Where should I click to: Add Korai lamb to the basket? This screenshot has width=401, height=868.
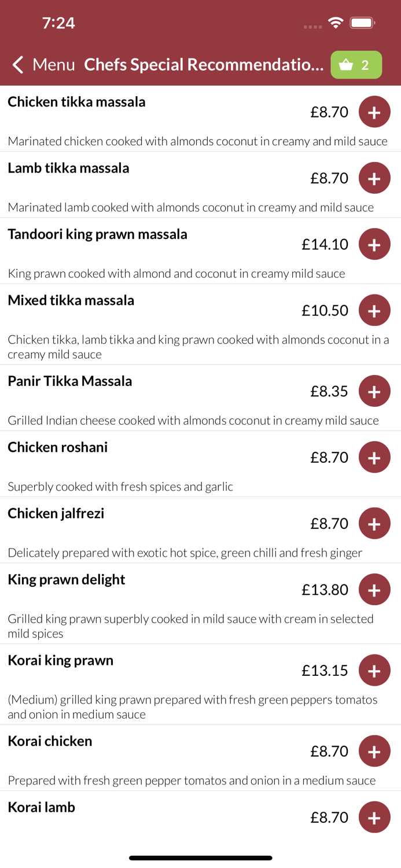tap(374, 817)
